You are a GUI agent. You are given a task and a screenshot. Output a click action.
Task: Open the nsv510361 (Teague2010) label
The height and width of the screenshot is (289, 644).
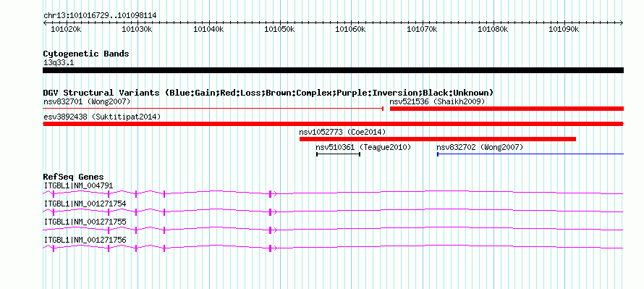point(363,147)
